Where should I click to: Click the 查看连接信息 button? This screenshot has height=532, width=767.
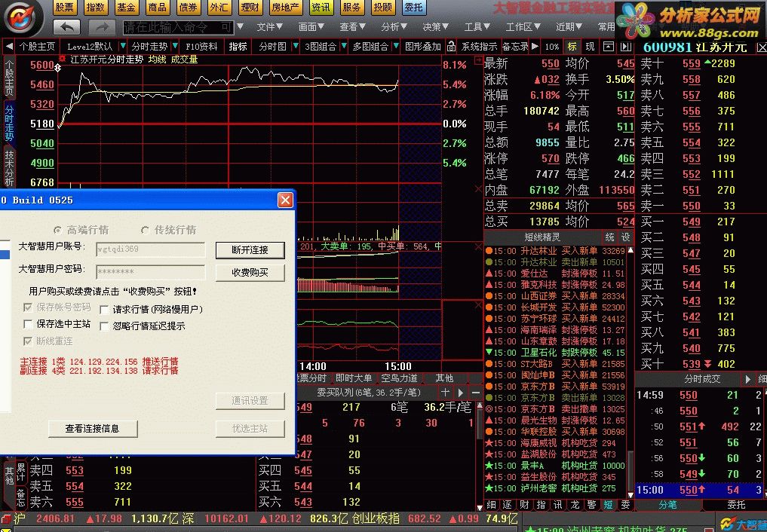click(x=93, y=429)
